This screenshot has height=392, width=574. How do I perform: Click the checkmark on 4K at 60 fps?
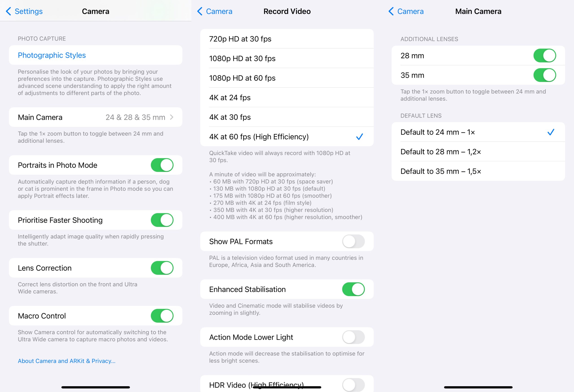click(x=359, y=137)
